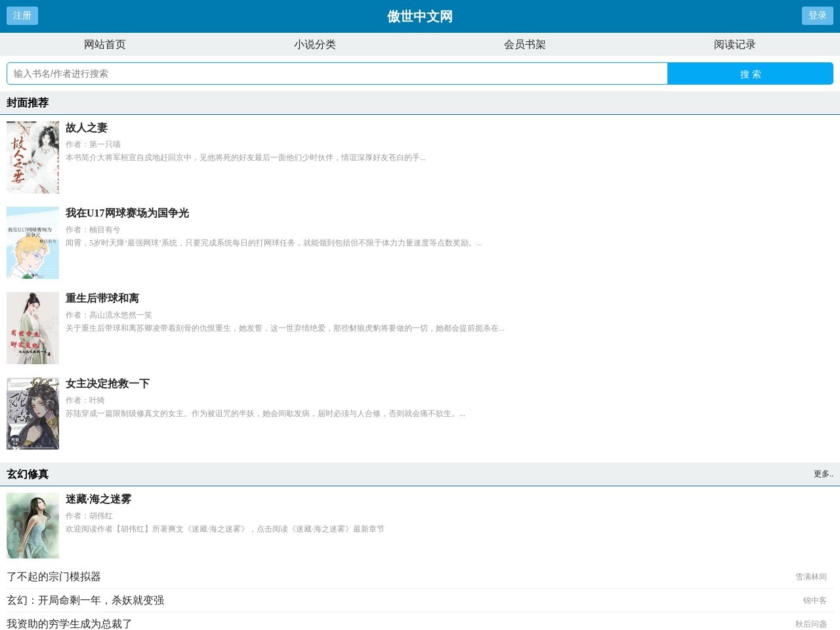
Task: Go to 会员书架 bookshelf
Action: tap(524, 44)
